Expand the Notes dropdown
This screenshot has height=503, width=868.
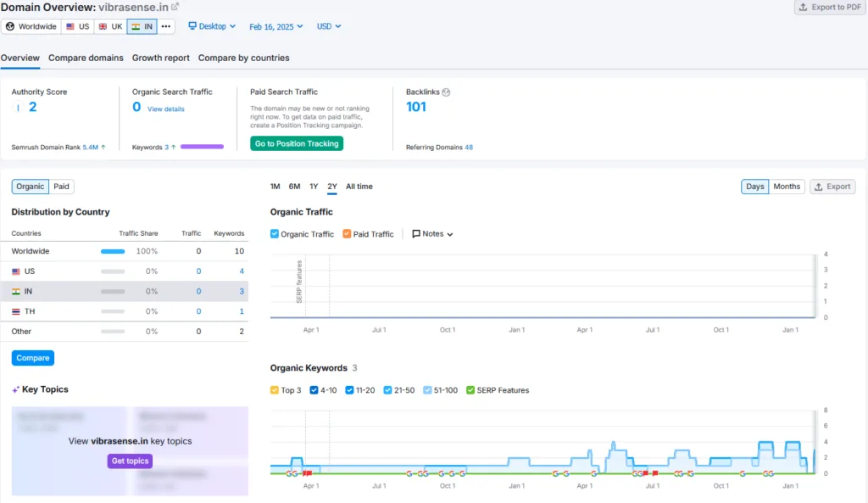pos(432,234)
